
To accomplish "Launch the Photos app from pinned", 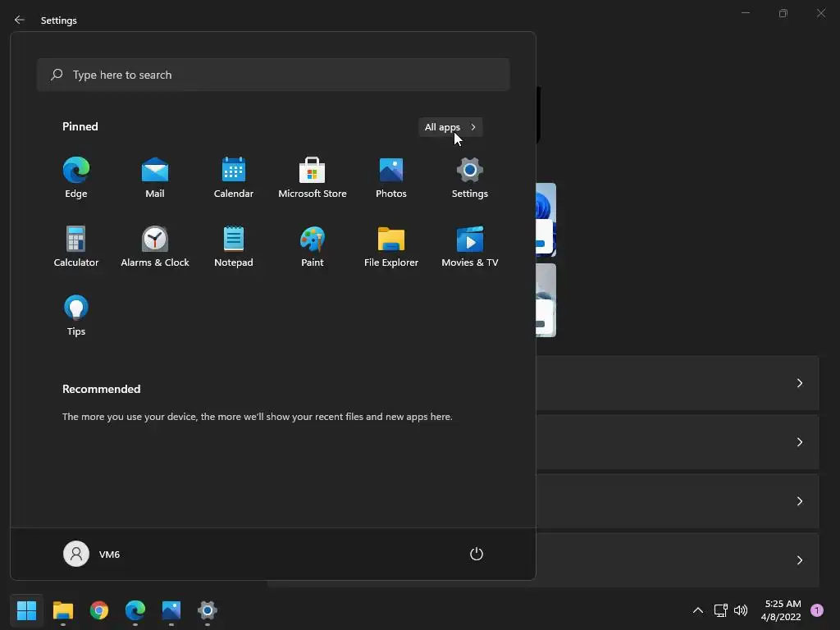I will click(x=391, y=178).
